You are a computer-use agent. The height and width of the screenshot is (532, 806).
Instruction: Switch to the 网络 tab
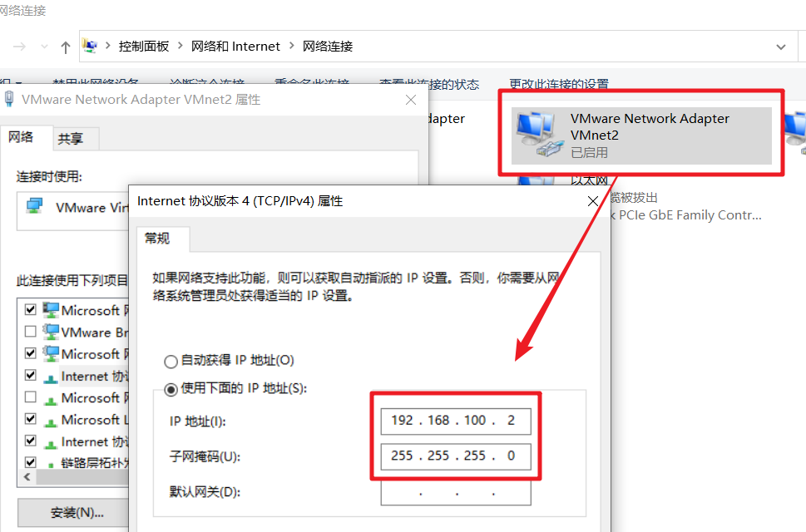(21, 137)
